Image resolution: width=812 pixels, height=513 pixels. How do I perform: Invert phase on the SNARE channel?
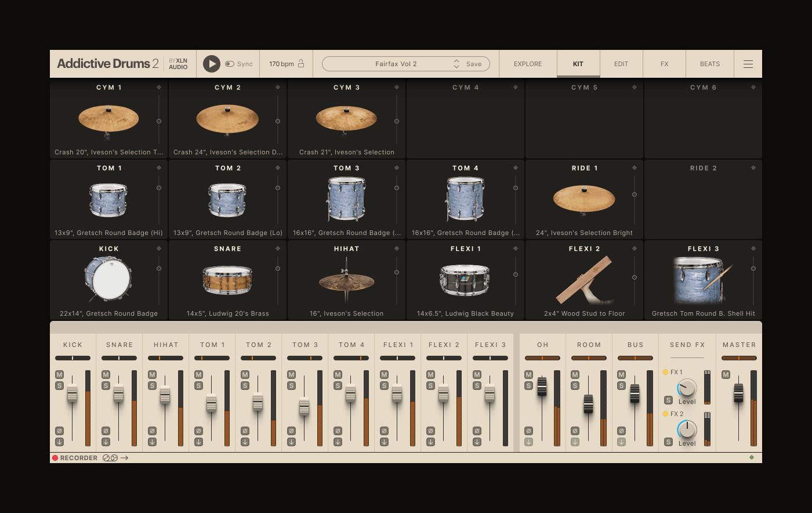pos(106,431)
